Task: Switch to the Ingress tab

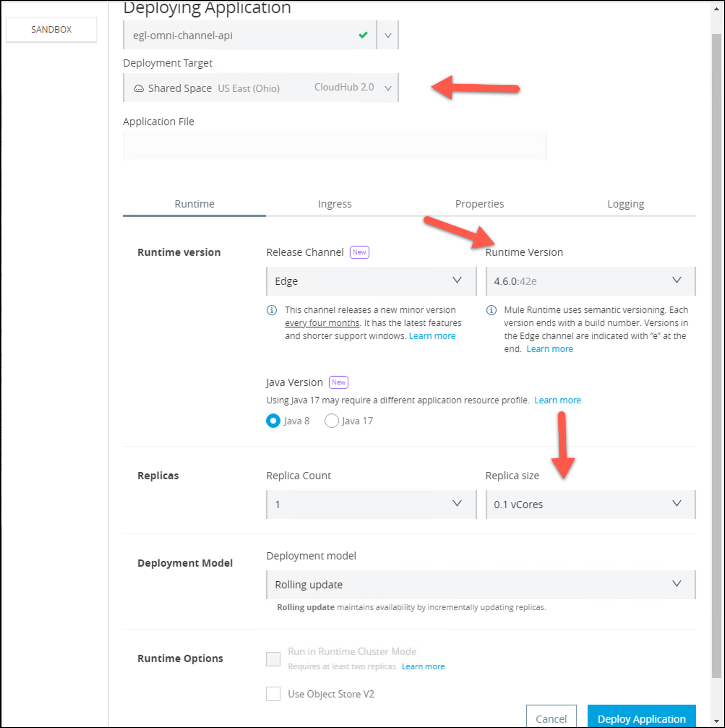Action: pyautogui.click(x=335, y=204)
